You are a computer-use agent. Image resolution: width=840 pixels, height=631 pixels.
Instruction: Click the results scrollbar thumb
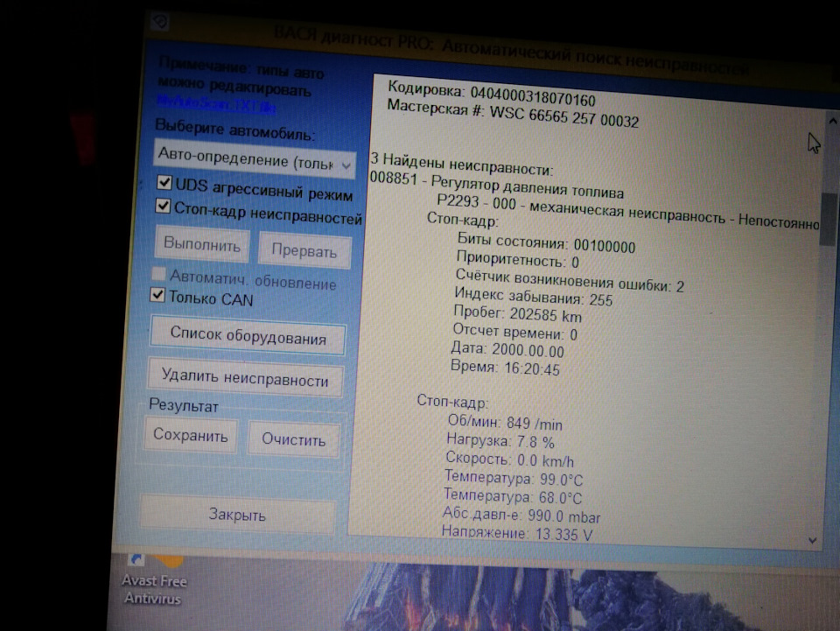pos(829,219)
